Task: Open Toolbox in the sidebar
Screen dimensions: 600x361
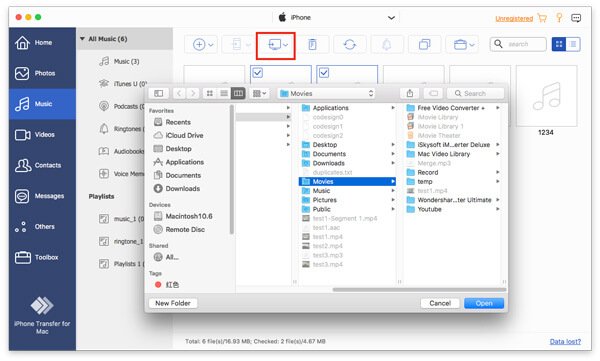Action: pos(42,257)
